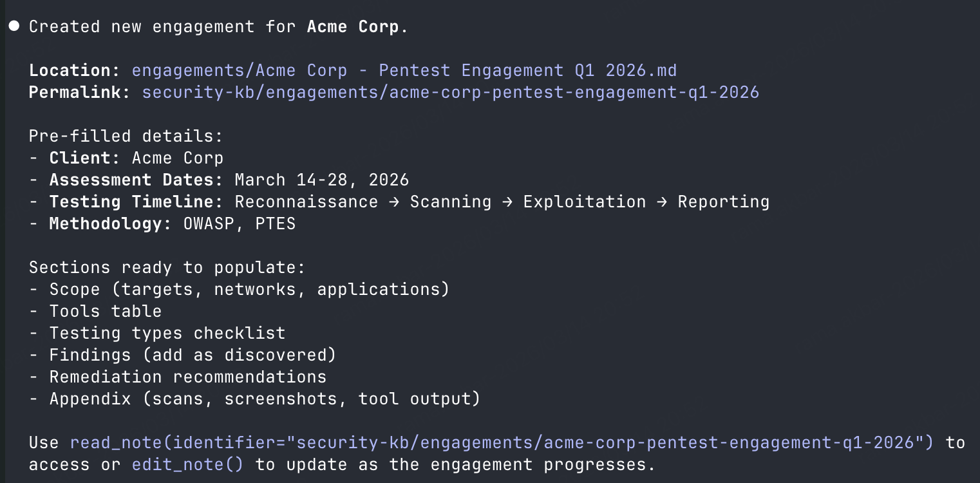980x483 pixels.
Task: Click the Testing types checklist item
Action: 167,333
